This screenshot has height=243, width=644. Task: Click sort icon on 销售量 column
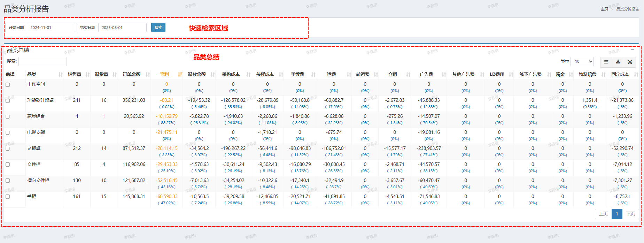(88, 75)
